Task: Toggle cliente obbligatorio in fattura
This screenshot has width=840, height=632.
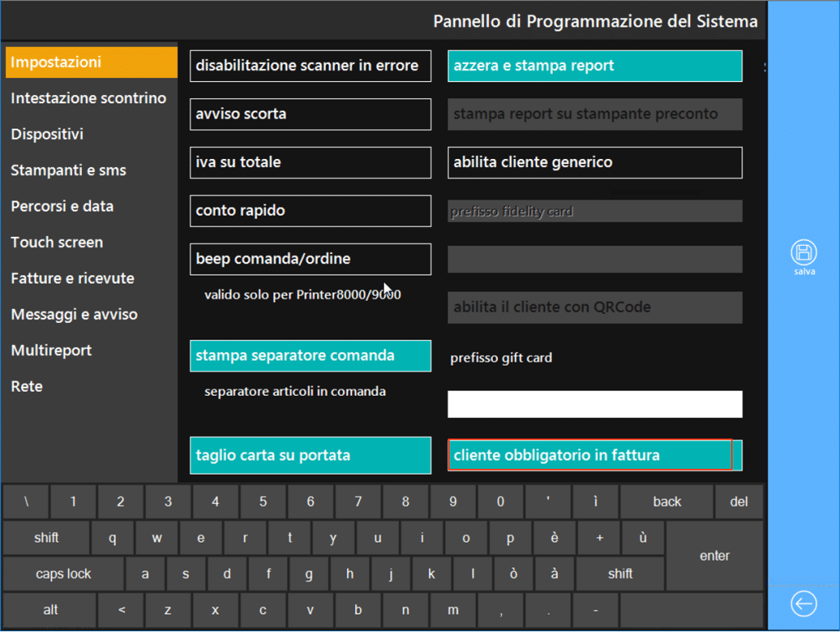Action: click(595, 456)
